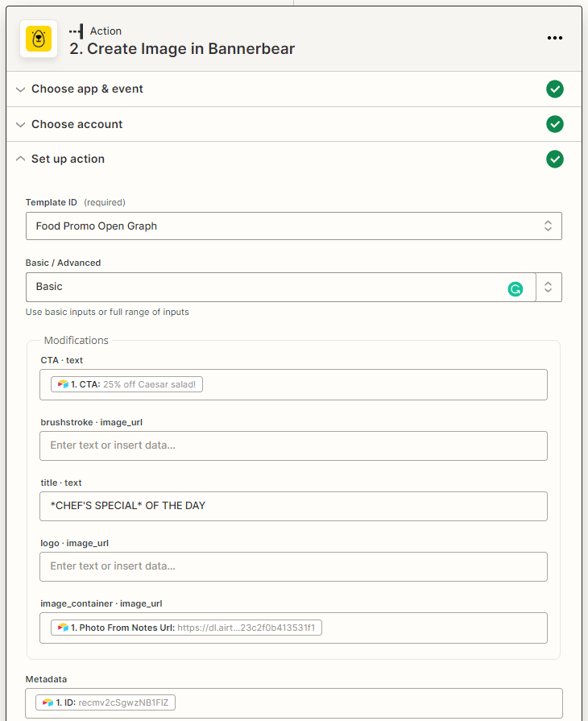Click the Bannerbear app icon
This screenshot has width=588, height=721.
tap(38, 39)
